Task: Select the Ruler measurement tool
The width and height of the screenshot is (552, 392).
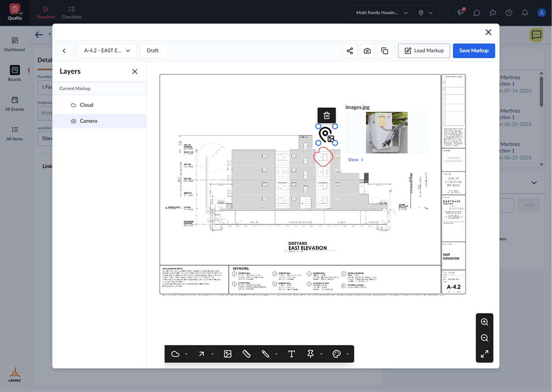Action: pos(246,354)
